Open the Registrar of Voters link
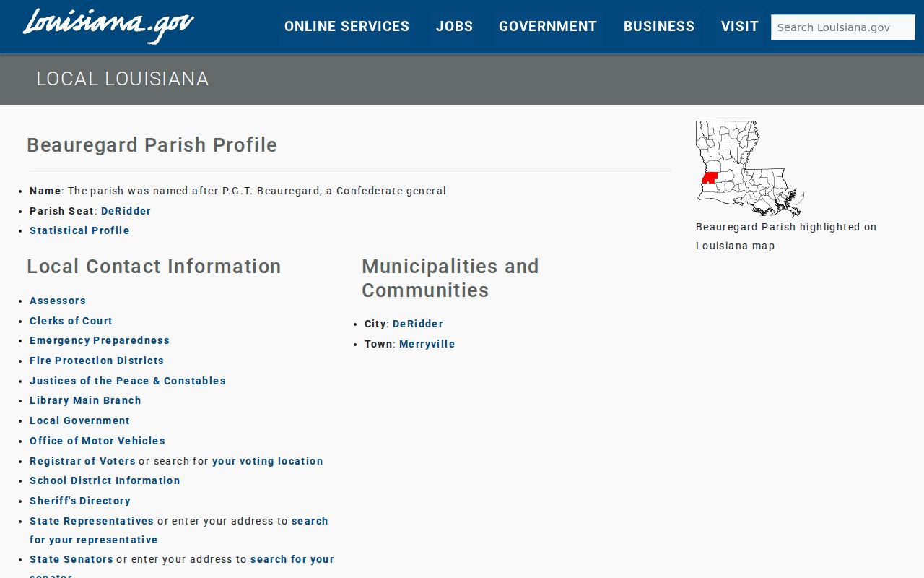The width and height of the screenshot is (924, 578). [x=82, y=461]
